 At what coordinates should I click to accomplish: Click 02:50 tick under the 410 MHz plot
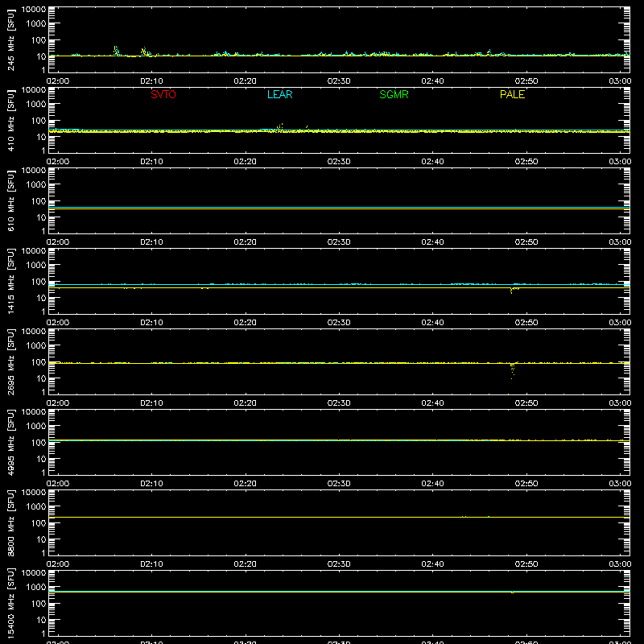coord(526,162)
